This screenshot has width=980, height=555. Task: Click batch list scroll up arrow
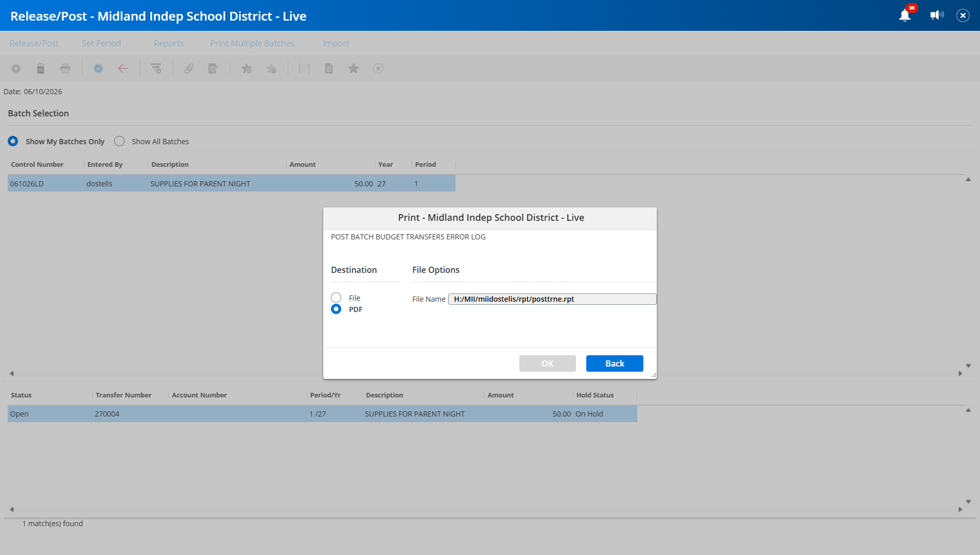(968, 180)
